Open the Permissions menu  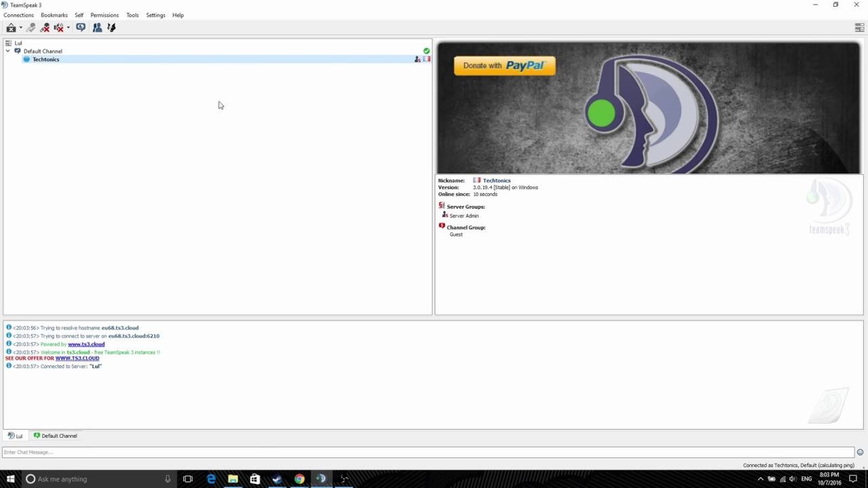(x=104, y=15)
